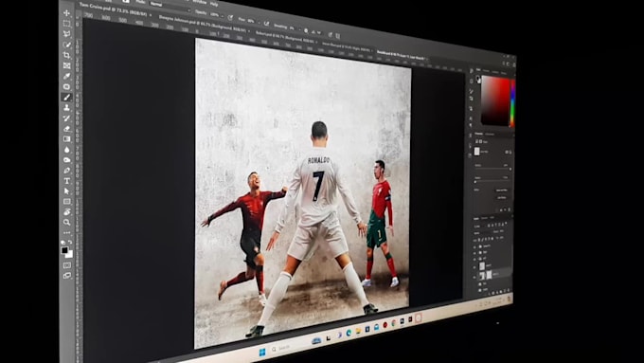This screenshot has height=363, width=644.
Task: Select the highlighted layer thumbnail in Layers panel
Action: pyautogui.click(x=482, y=276)
